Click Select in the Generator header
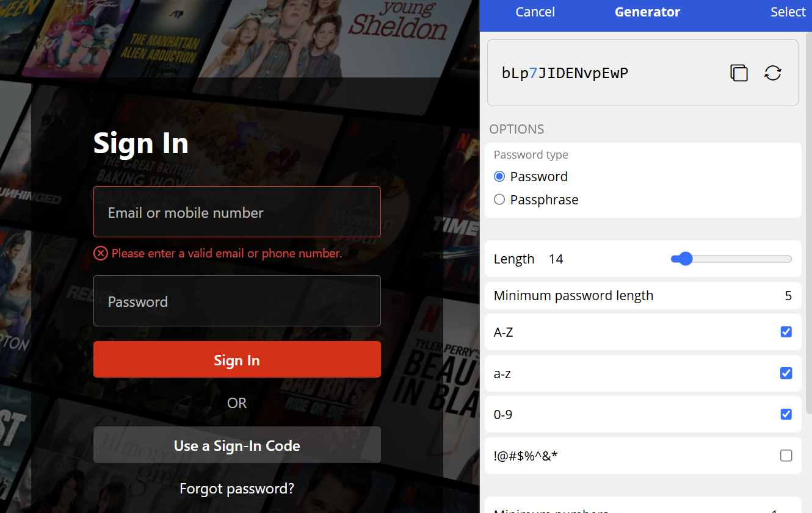Image resolution: width=812 pixels, height=513 pixels. point(788,12)
